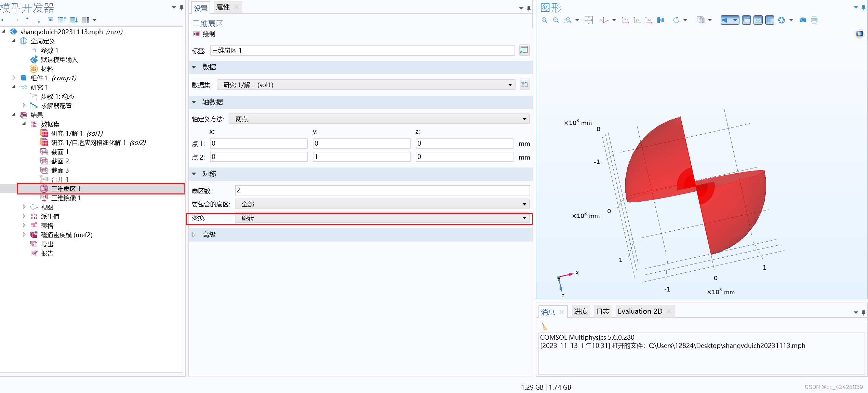Open the 轴定义方法 dropdown
This screenshot has width=868, height=393.
pyautogui.click(x=379, y=119)
